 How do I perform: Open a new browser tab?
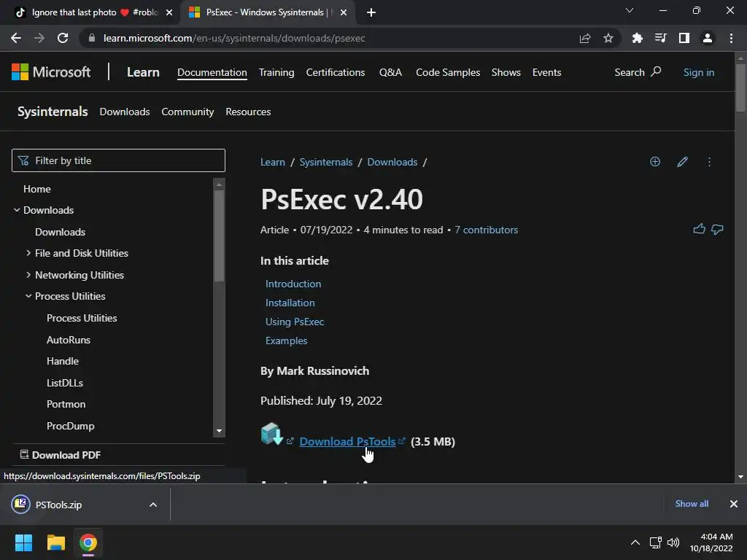click(371, 12)
